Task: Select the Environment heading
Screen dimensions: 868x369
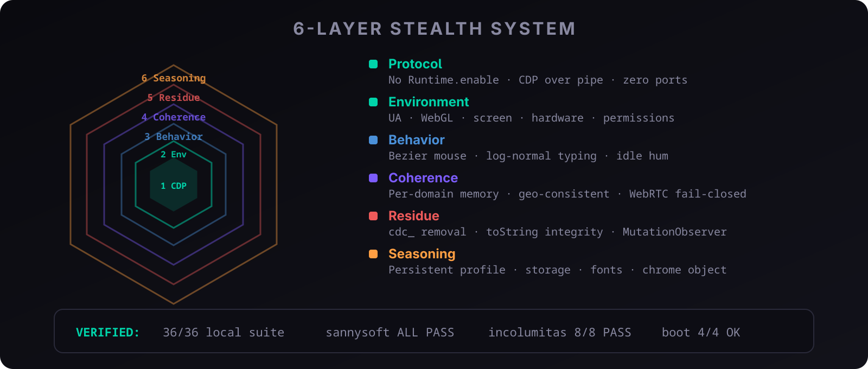Action: 429,102
